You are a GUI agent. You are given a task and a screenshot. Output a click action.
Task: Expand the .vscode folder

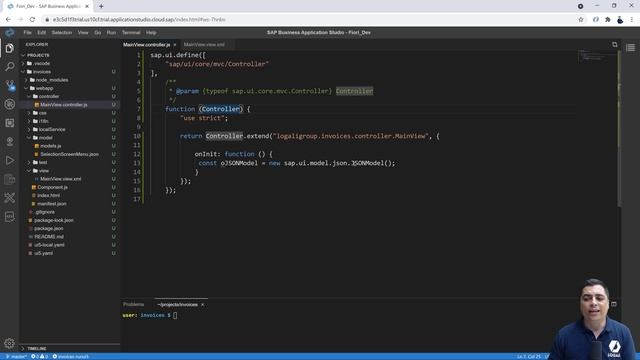[x=23, y=64]
